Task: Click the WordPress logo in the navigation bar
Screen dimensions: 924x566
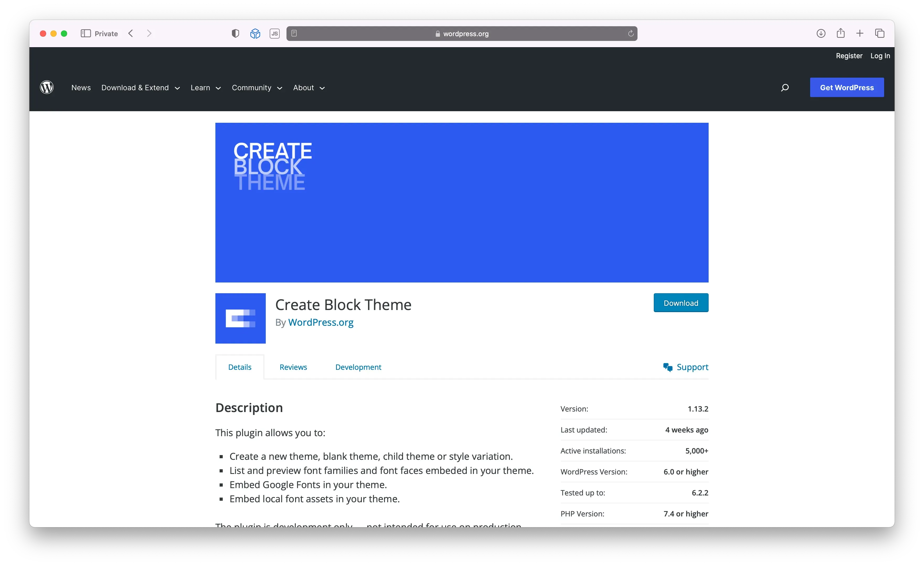Action: [47, 87]
